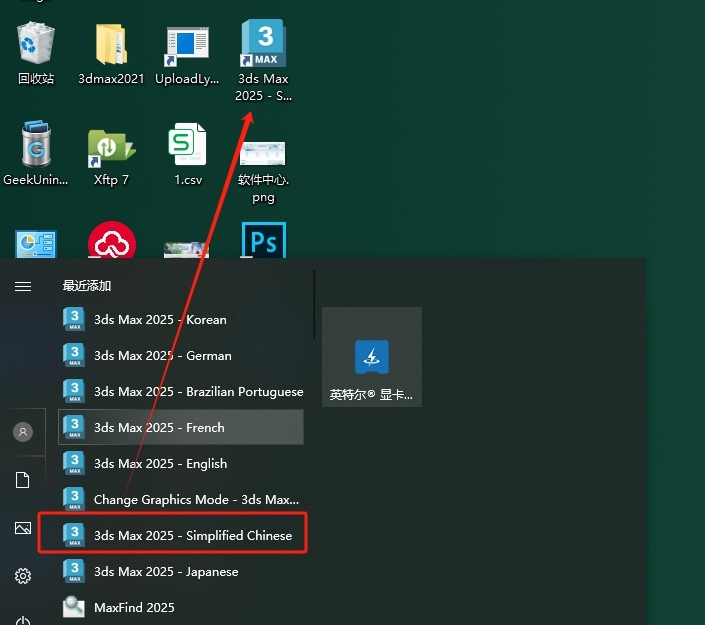Viewport: 705px width, 625px height.
Task: Open the Intel graphics tile 英特尔® 显卡...
Action: point(372,357)
